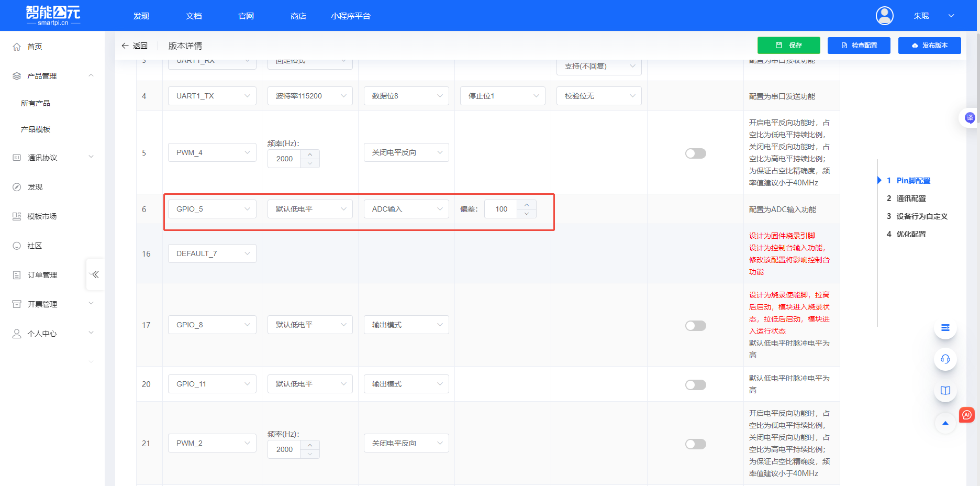The height and width of the screenshot is (486, 980).
Task: Enable the switch in GPIO_11 row
Action: [x=695, y=384]
